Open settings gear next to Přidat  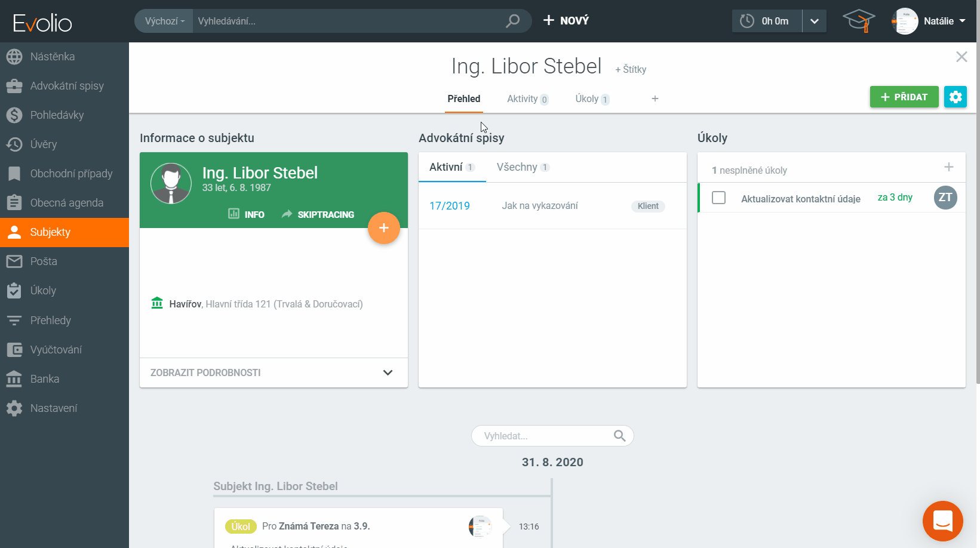[x=955, y=97]
